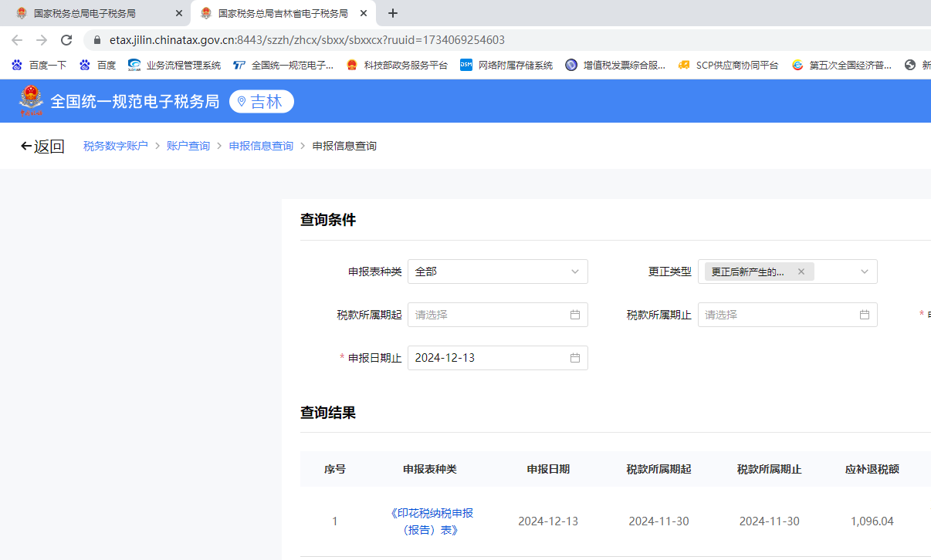The height and width of the screenshot is (560, 931).
Task: Go to 账户查询 breadcrumb link
Action: pos(188,146)
